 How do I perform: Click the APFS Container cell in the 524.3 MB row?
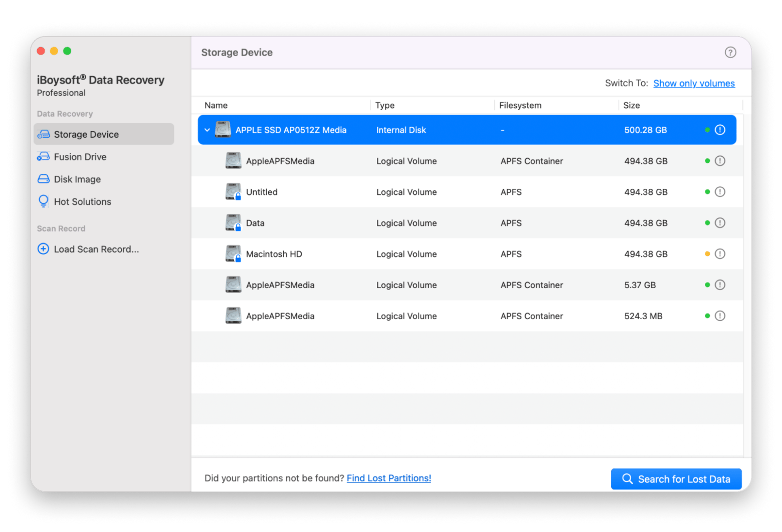point(531,316)
